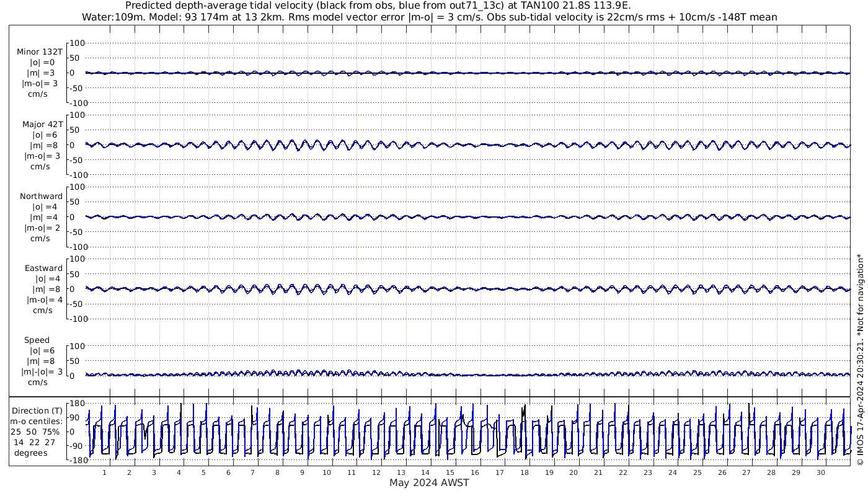Viewport: 868px width, 496px height.
Task: Click '|m|-|o|= 3' in the Speed panel
Action: (42, 371)
